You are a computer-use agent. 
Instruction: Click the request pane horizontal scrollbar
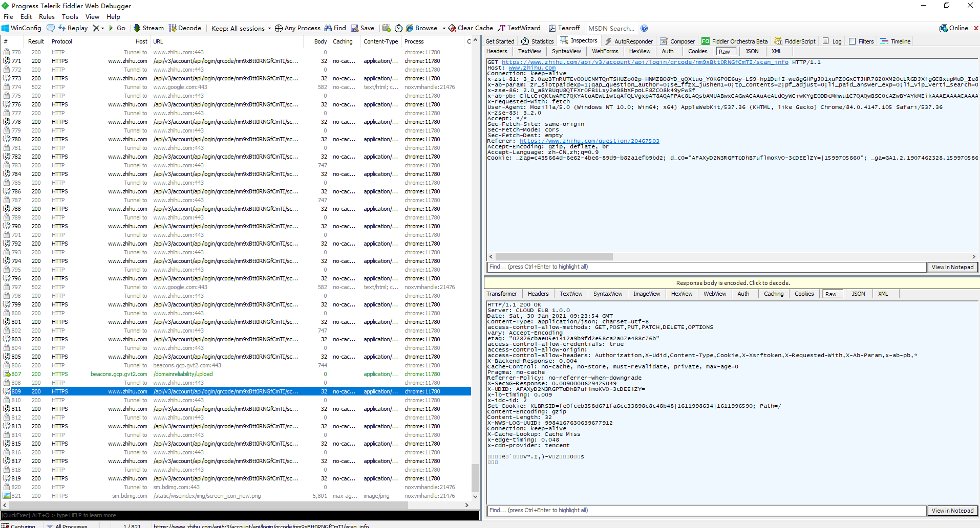pyautogui.click(x=554, y=256)
